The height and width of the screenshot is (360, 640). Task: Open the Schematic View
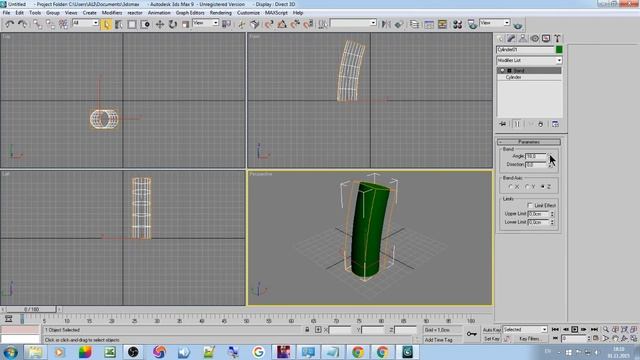click(442, 24)
